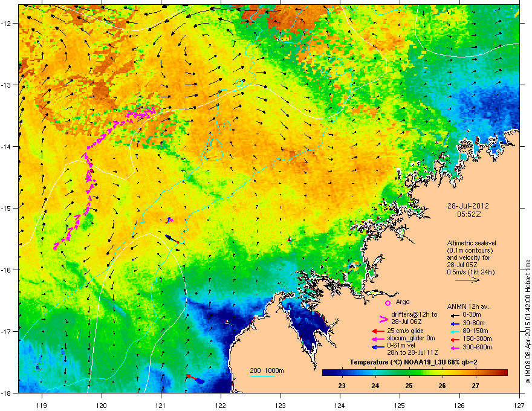Click the yellow-green middle of temperature colorbar
Viewport: 532px width, 411px height.
[x=423, y=372]
